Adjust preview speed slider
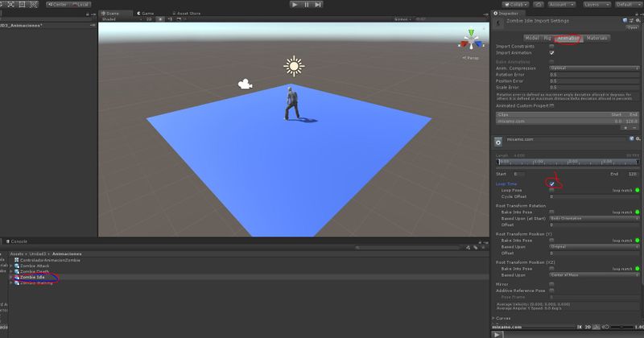This screenshot has height=338, width=644. 621,328
